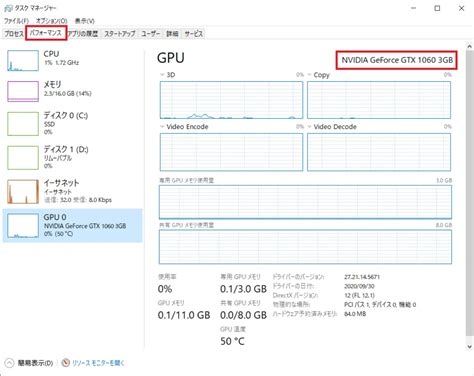Open the Copy engine graph dropdown
Screen dimensions: 474x376
[309, 75]
